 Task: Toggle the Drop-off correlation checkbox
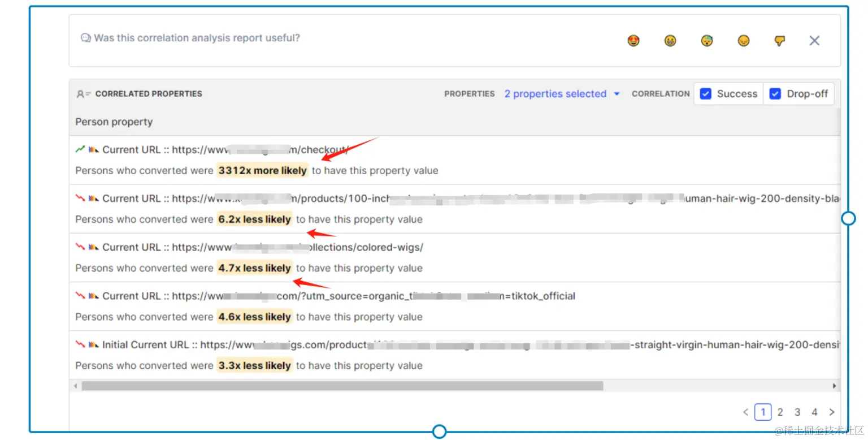775,94
